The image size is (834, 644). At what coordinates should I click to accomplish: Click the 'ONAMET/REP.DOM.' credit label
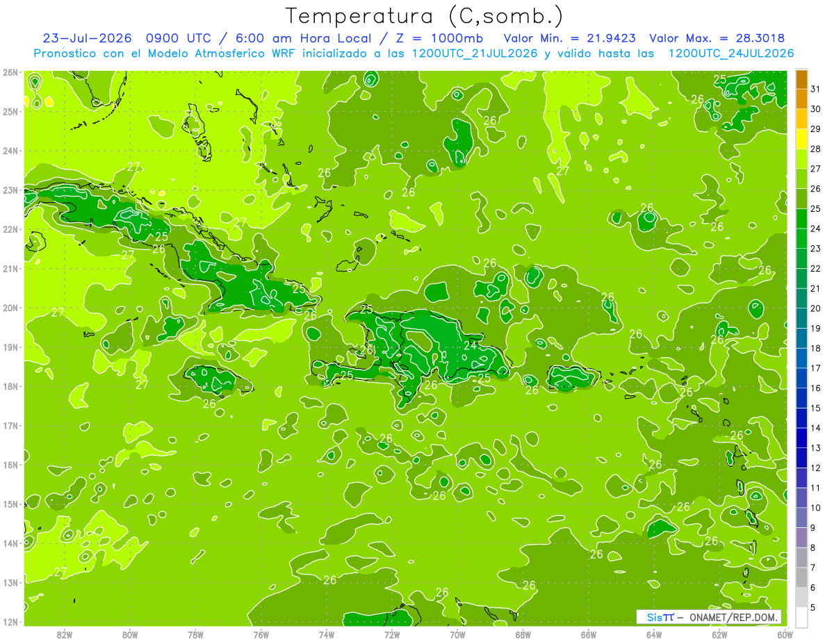coord(734,617)
